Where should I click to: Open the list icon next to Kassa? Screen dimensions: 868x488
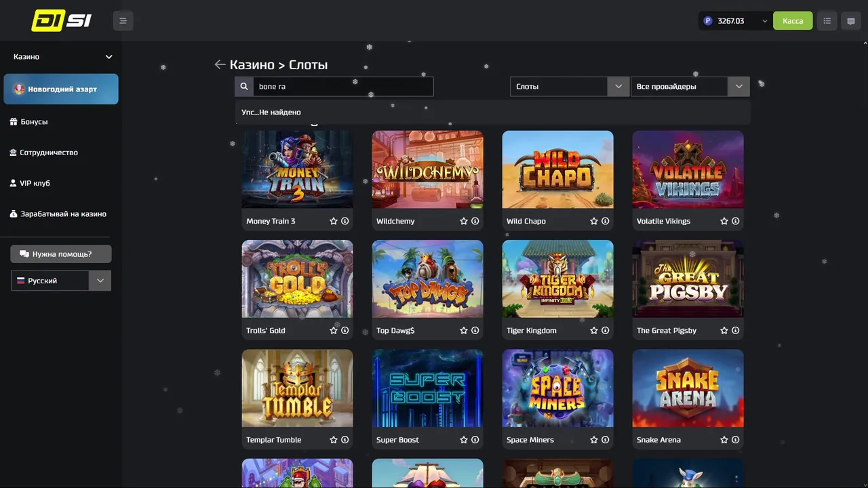827,21
